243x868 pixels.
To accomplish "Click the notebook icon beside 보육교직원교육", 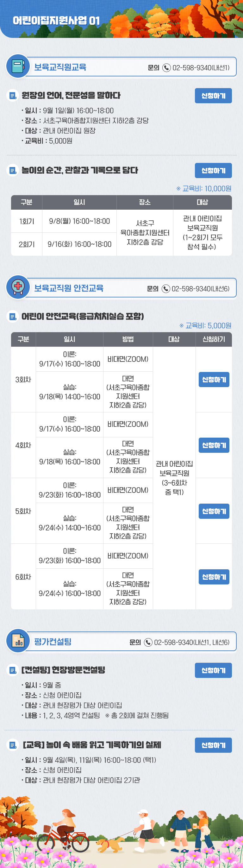I will point(18,66).
